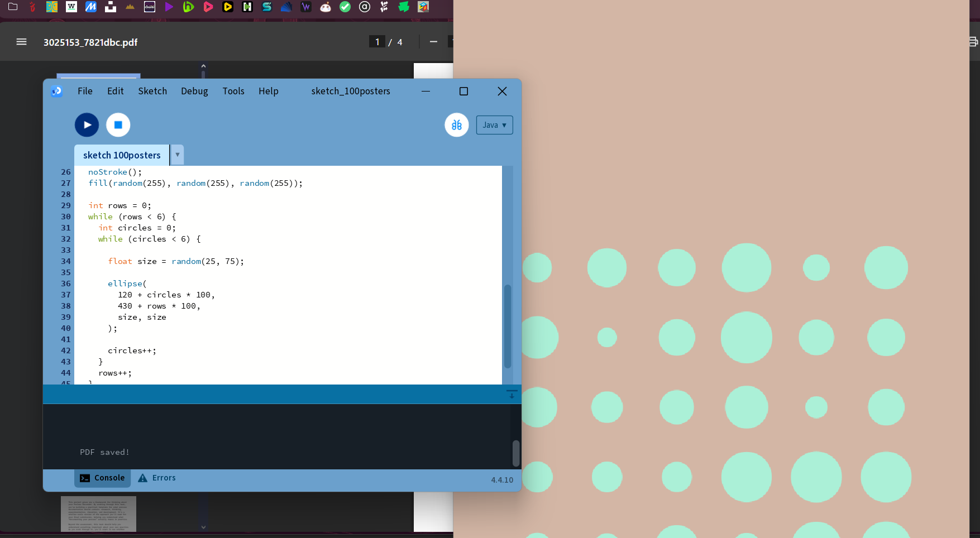Screen dimensions: 980x538
Task: Click the console scrollbar handle
Action: (516, 453)
